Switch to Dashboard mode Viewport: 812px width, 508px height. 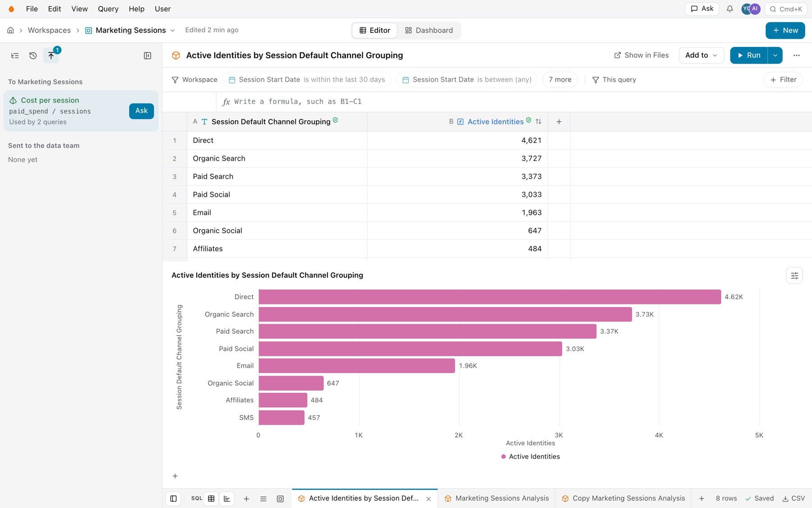coord(429,30)
